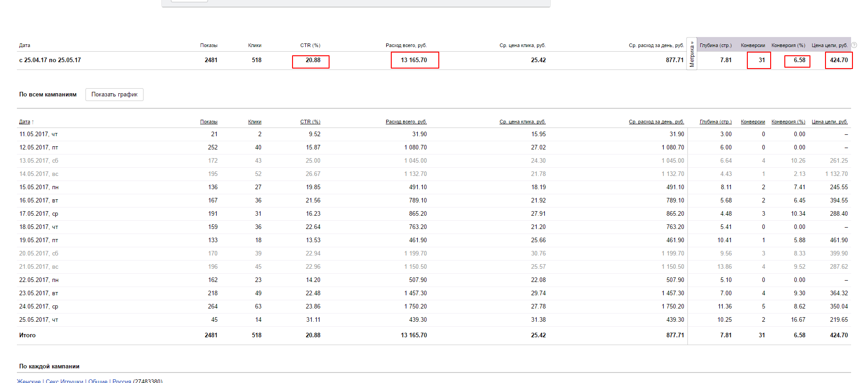Image resolution: width=868 pixels, height=383 pixels.
Task: Click the highlighted total spend 13 165.70
Action: [x=414, y=60]
